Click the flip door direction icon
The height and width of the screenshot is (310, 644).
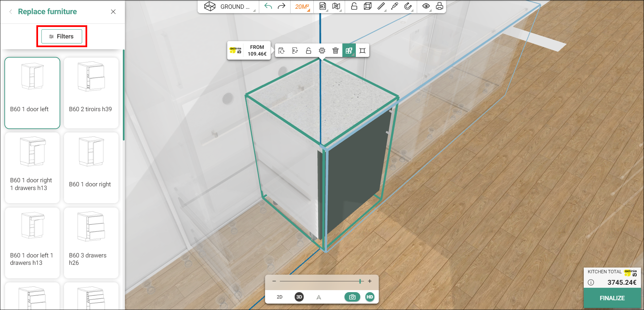[x=295, y=51]
